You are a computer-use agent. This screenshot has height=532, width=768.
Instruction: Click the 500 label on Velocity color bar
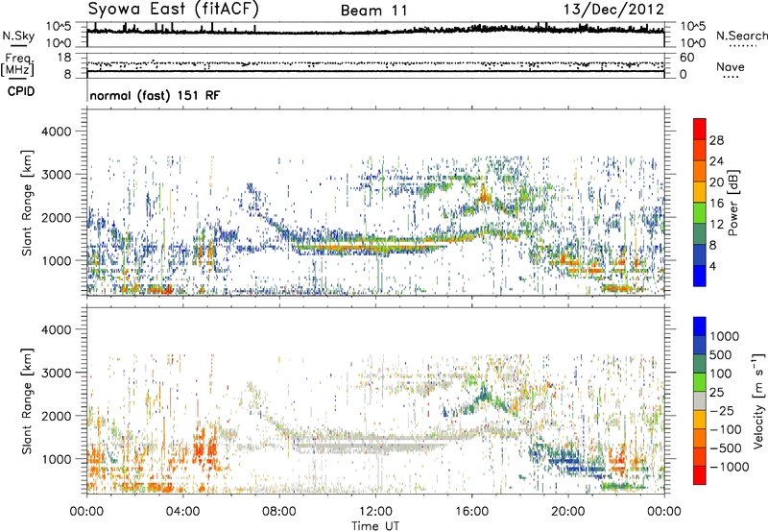point(721,355)
